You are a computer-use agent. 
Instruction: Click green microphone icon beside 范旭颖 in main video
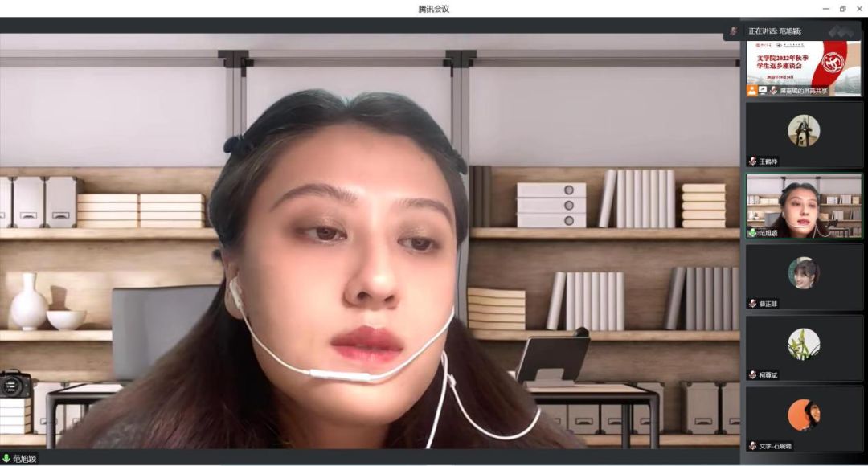pyautogui.click(x=6, y=459)
